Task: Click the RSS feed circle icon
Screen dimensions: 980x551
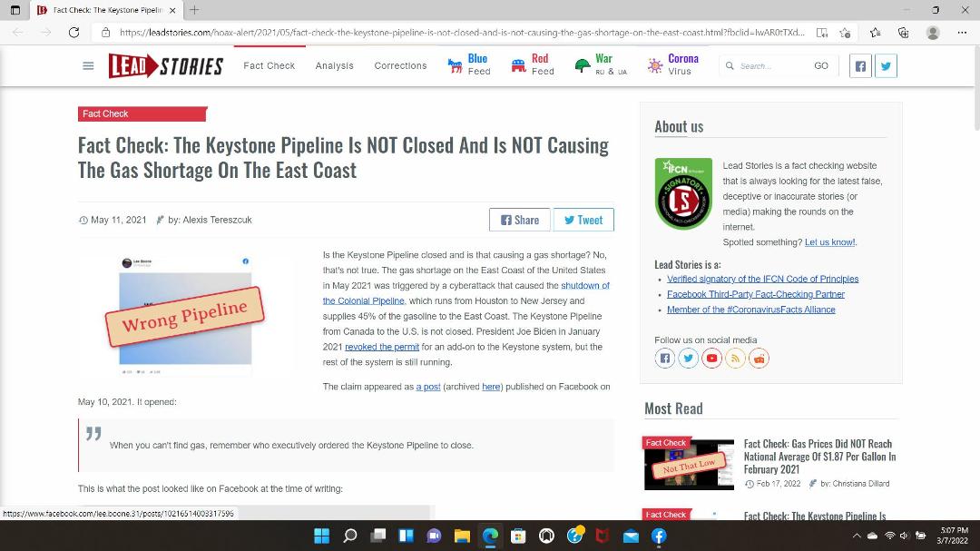Action: pyautogui.click(x=736, y=359)
